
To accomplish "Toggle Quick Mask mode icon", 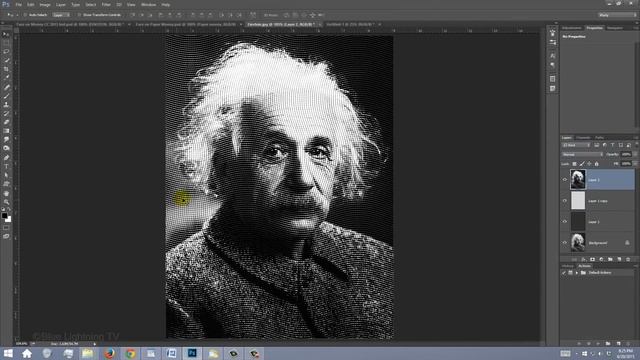I will [6, 228].
